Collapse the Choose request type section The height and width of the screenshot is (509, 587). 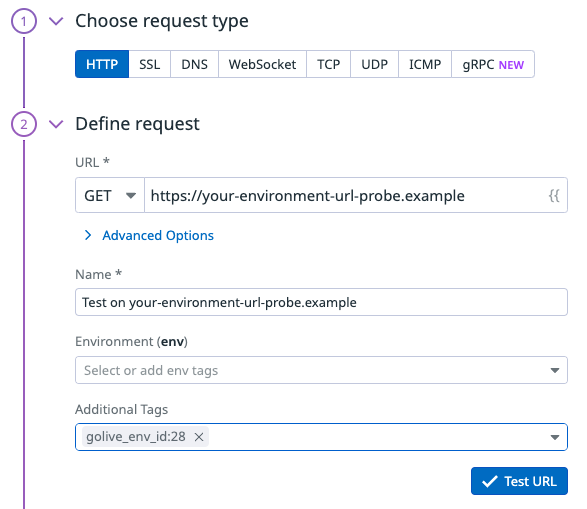56,21
